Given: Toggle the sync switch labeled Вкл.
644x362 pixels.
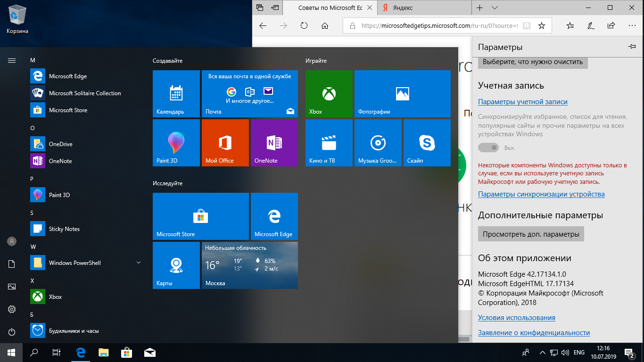Looking at the screenshot, I should (488, 148).
